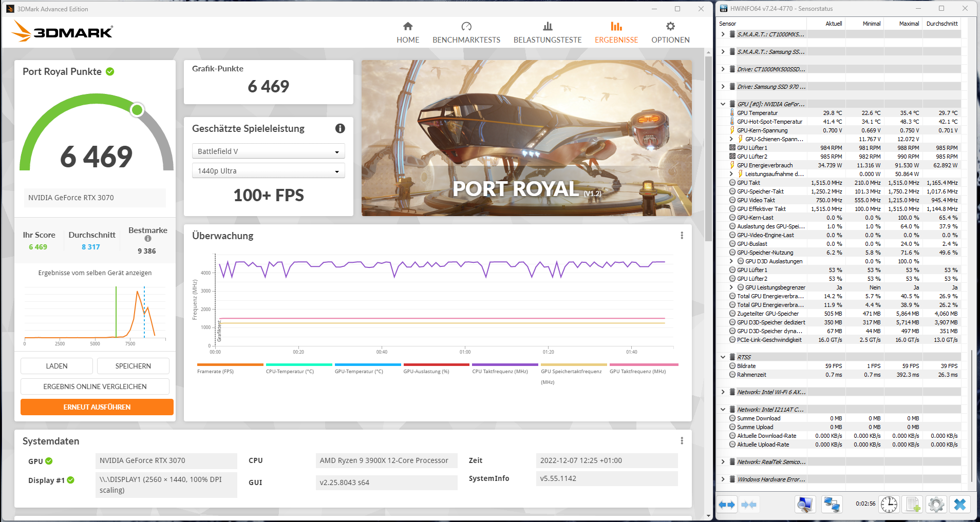Click the clock reset icon in HWiNFO
This screenshot has height=522, width=980.
pyautogui.click(x=889, y=505)
